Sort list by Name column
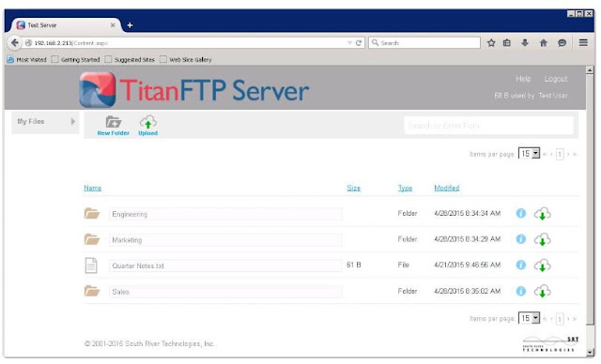 tap(93, 188)
